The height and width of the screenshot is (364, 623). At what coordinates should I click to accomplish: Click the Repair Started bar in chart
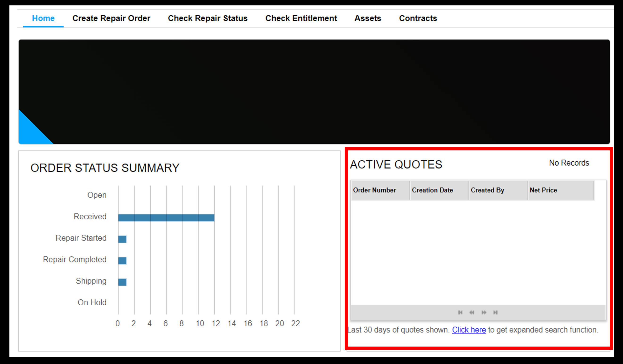tap(122, 239)
